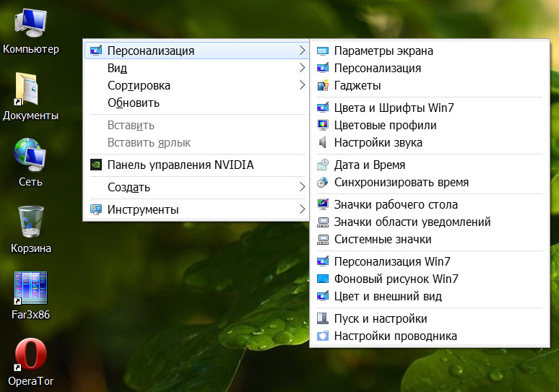Viewport: 559px width, 392px height.
Task: Click the shield icon for Настройки проводника
Action: tap(323, 336)
